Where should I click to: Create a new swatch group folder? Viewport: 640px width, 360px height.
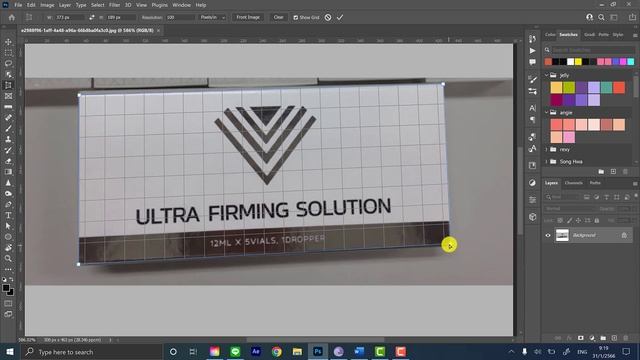tap(601, 171)
